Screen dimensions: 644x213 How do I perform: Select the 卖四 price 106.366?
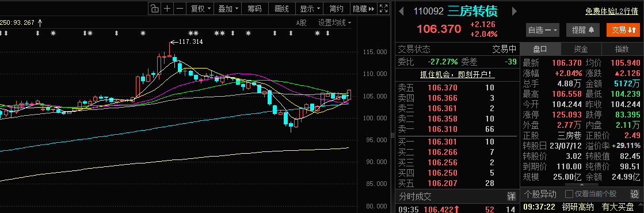click(443, 98)
